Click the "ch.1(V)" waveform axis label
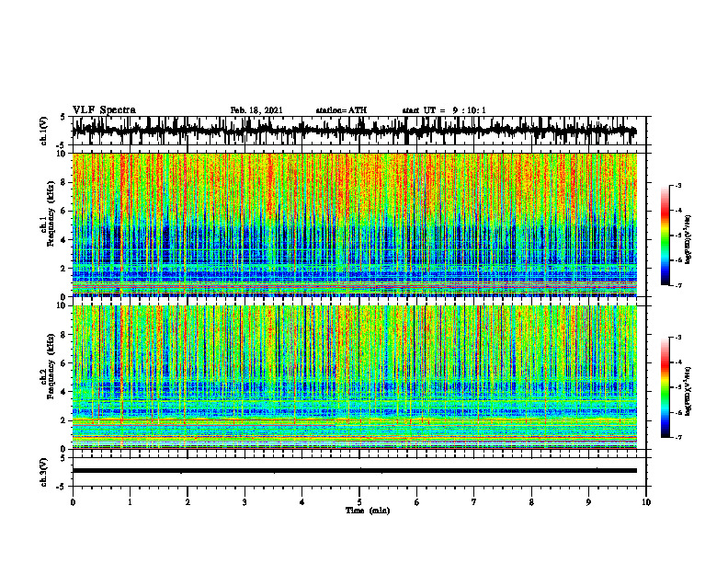Screen dimensions: 728x563 43,131
